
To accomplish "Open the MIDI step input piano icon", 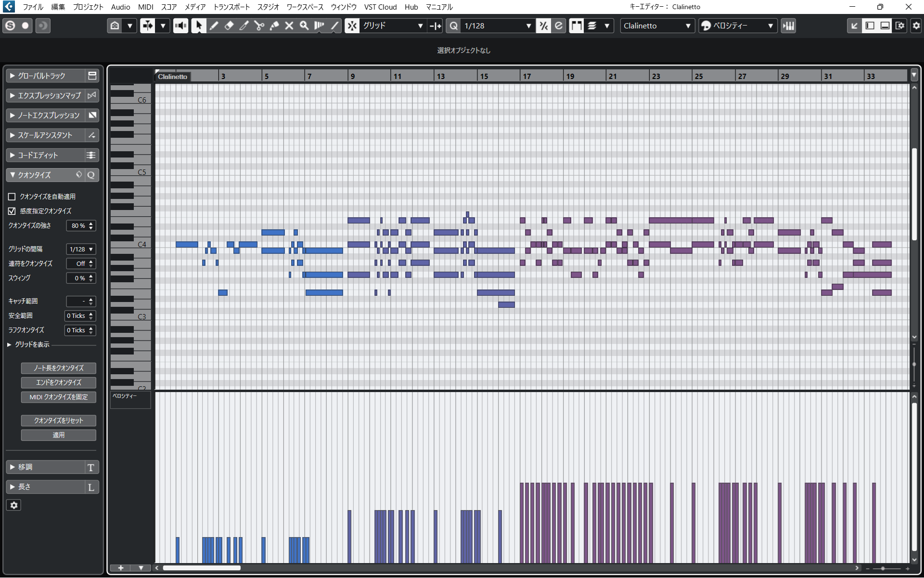I will (788, 26).
